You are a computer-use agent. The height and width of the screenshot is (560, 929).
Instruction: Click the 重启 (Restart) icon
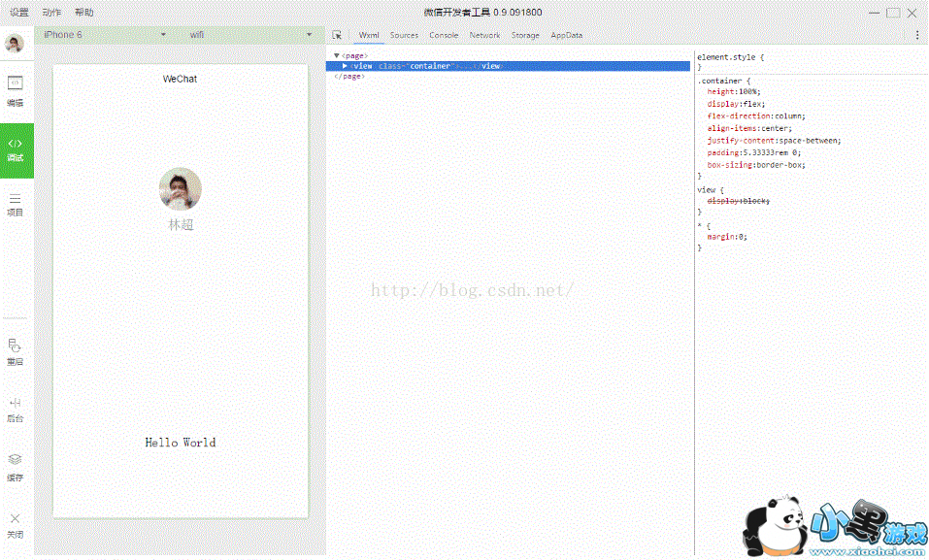pyautogui.click(x=15, y=351)
